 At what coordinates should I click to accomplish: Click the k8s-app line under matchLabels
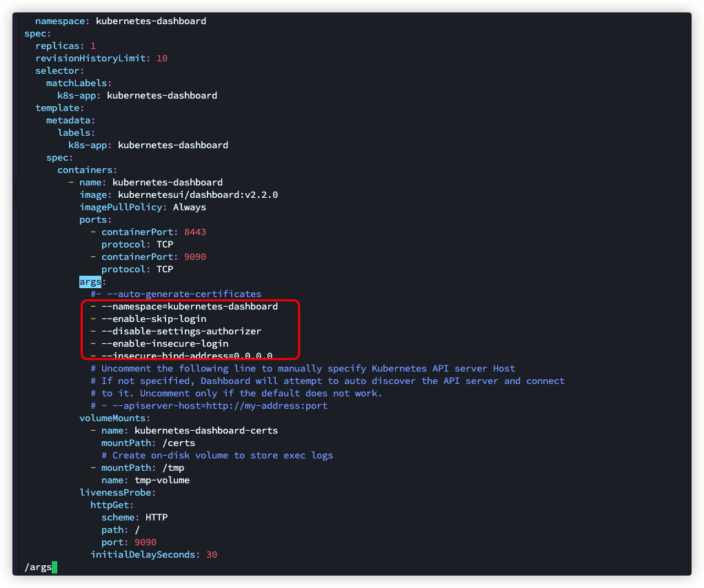click(x=137, y=96)
